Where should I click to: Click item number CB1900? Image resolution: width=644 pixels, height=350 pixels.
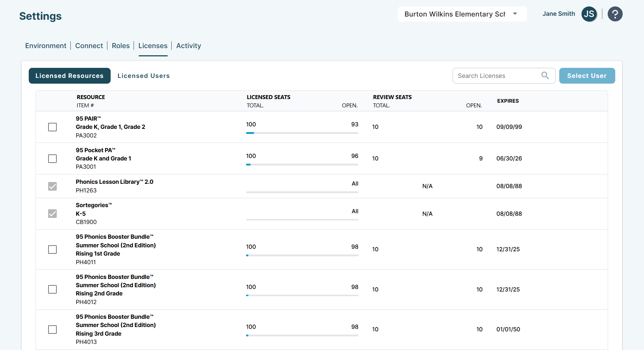pos(86,222)
